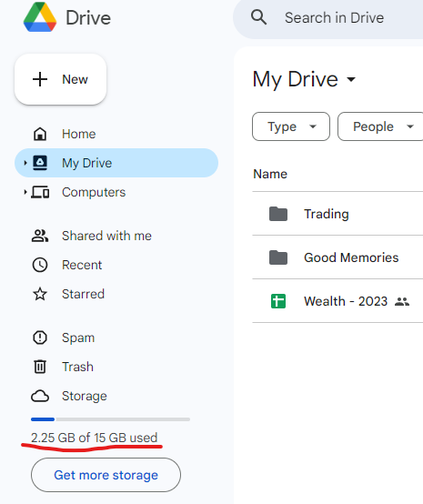Click the Home house icon
The width and height of the screenshot is (423, 504).
[40, 134]
